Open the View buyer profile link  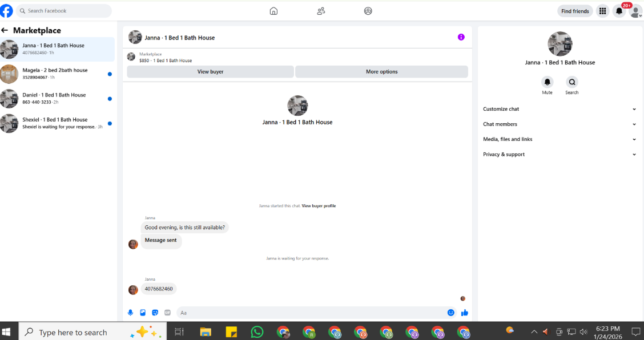[x=319, y=206]
